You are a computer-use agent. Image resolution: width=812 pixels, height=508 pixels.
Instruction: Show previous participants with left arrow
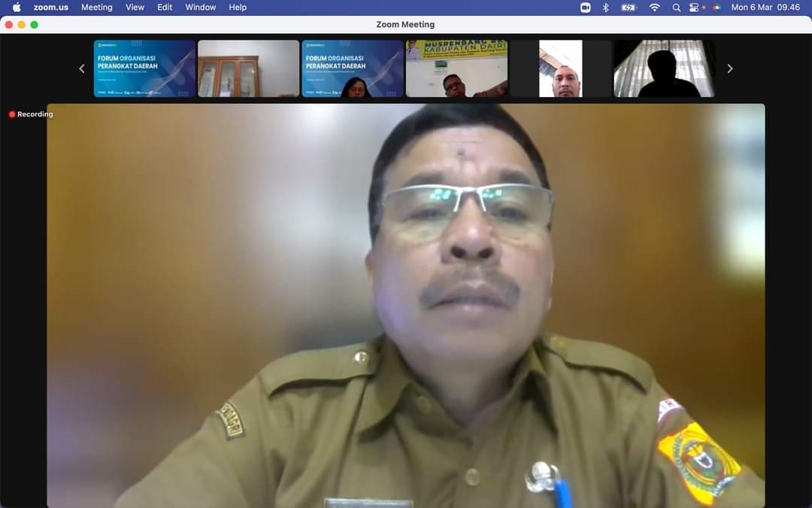point(82,68)
